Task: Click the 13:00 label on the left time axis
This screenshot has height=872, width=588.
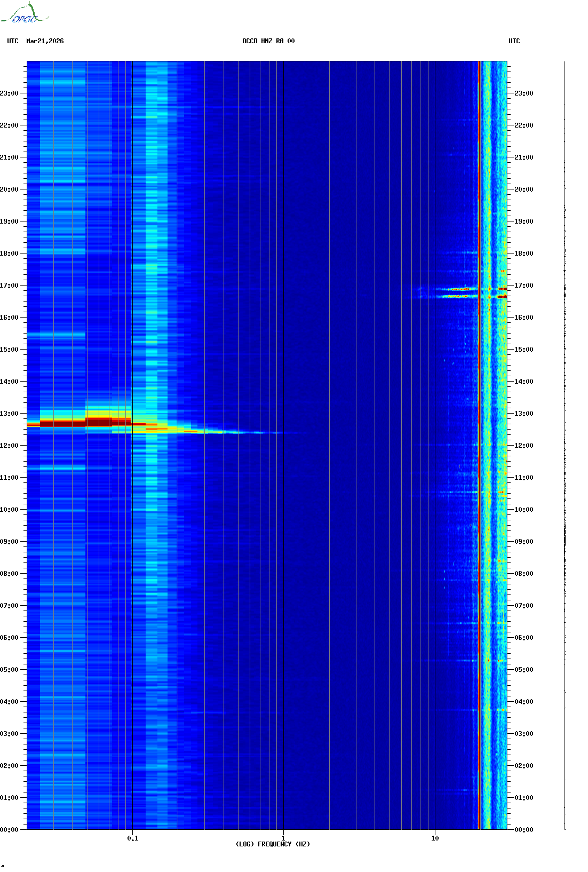Action: point(9,414)
